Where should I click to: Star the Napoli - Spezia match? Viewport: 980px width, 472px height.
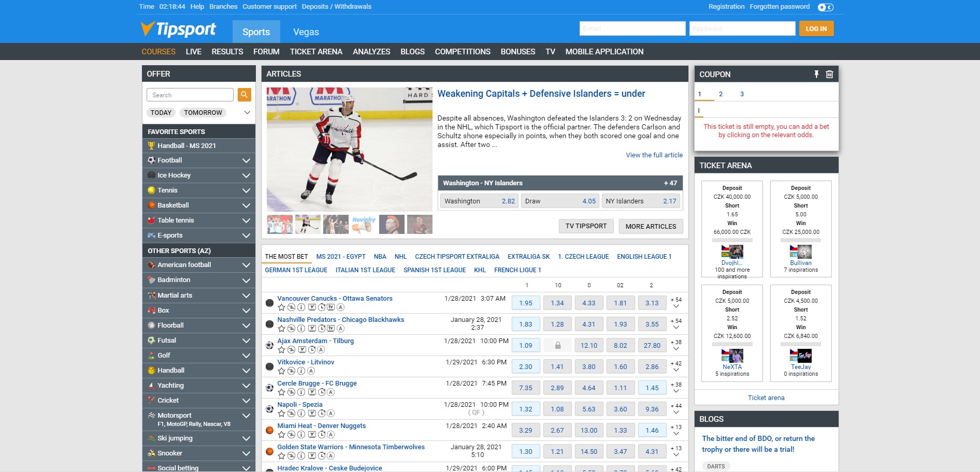(x=281, y=414)
